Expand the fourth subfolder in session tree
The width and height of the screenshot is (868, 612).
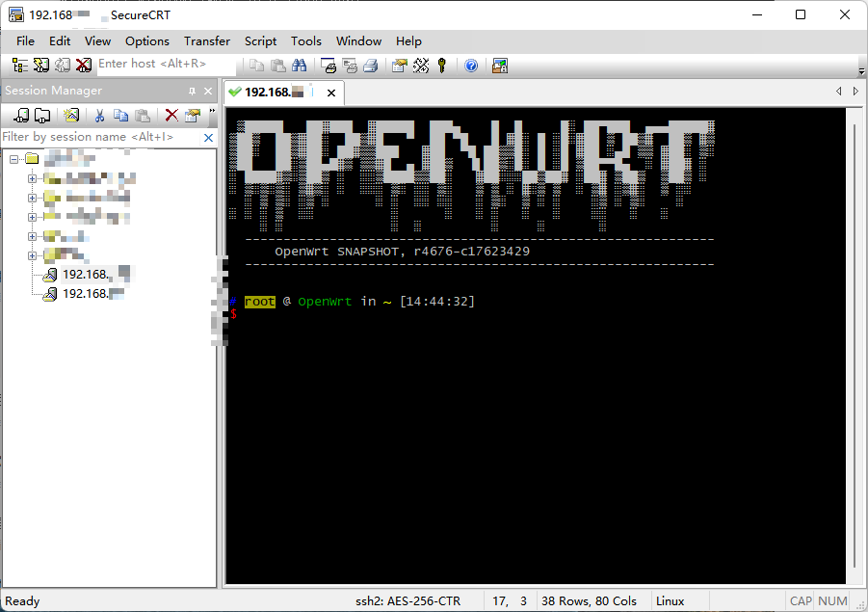[32, 236]
